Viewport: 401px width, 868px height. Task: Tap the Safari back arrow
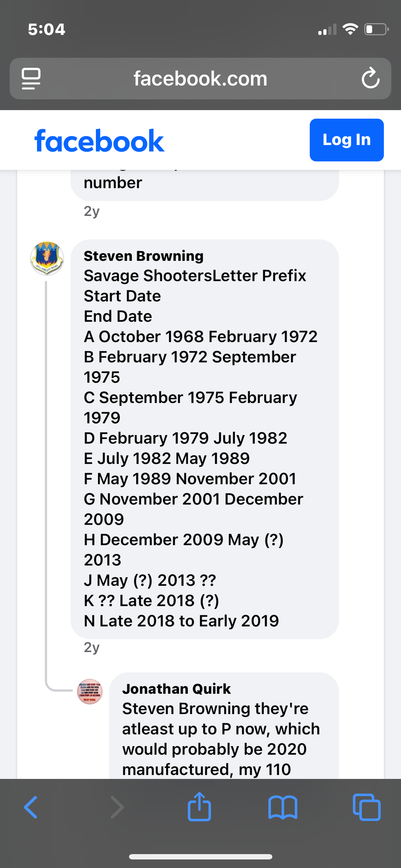point(31,807)
